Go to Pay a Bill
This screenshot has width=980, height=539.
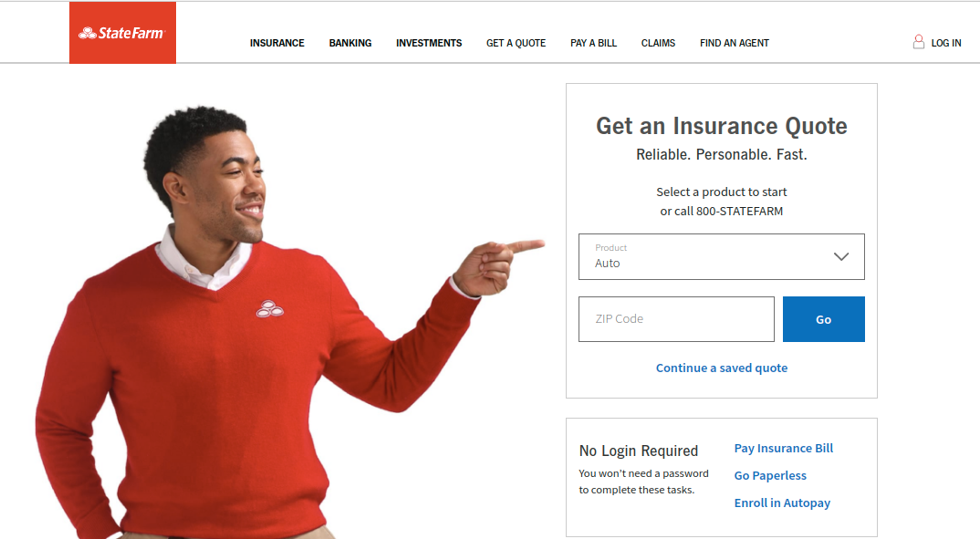tap(593, 43)
